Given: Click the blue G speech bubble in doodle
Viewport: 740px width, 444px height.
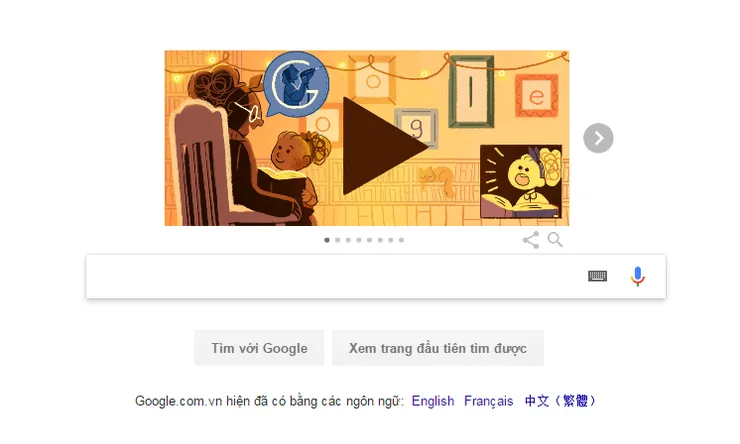Looking at the screenshot, I should coord(296,84).
